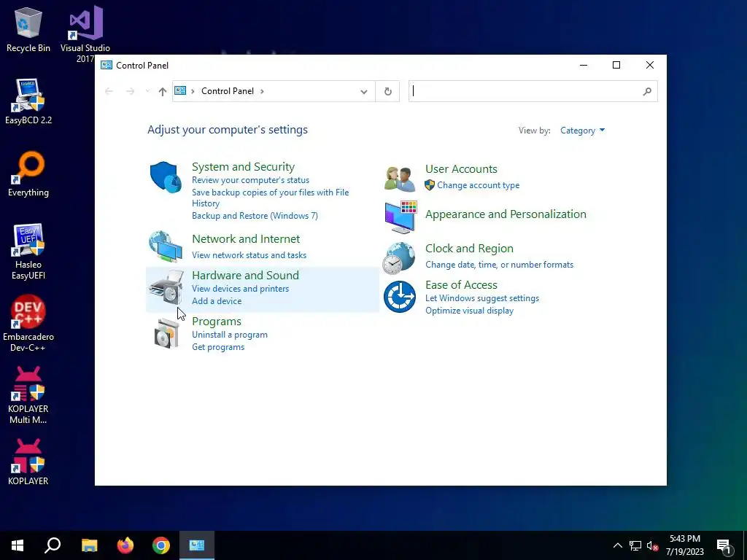The image size is (747, 560).
Task: Select the Hasleo EasyUEFI desktop shortcut
Action: (x=28, y=252)
